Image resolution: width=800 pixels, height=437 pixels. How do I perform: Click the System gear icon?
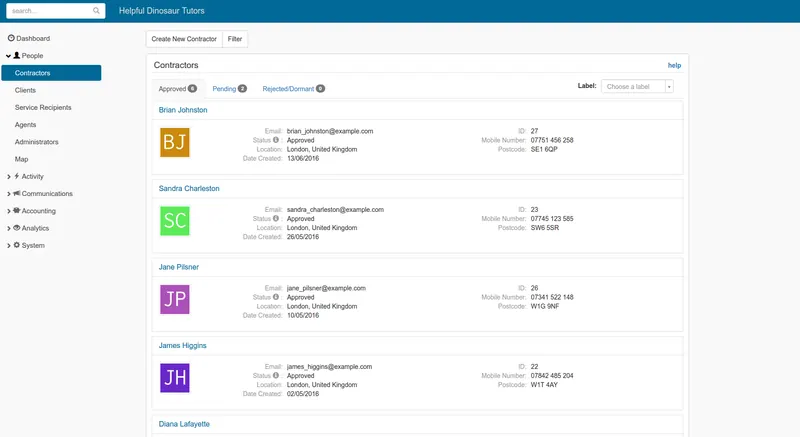pos(17,245)
